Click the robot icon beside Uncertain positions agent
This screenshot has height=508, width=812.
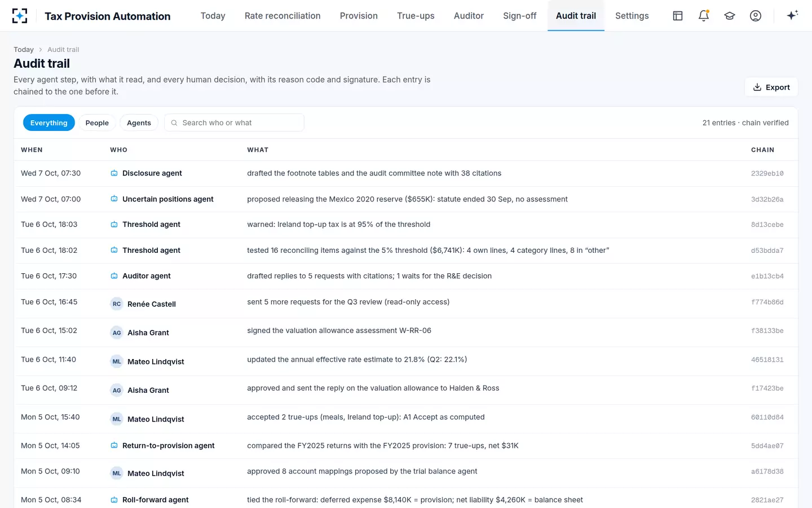[x=114, y=199]
